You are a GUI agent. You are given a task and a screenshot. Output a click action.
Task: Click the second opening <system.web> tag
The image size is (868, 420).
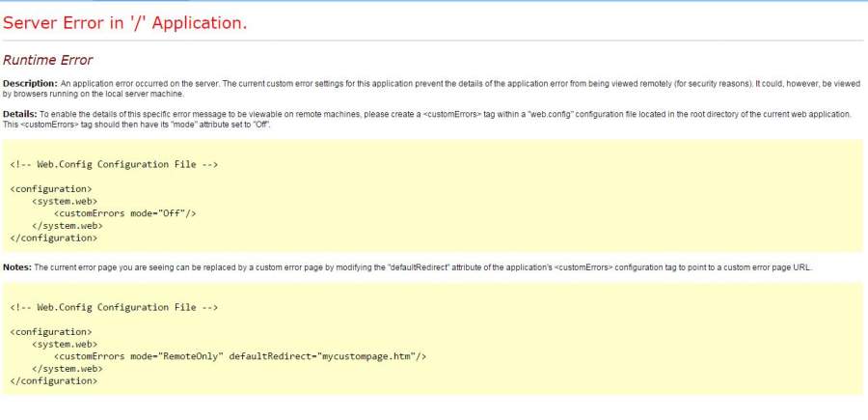[65, 344]
